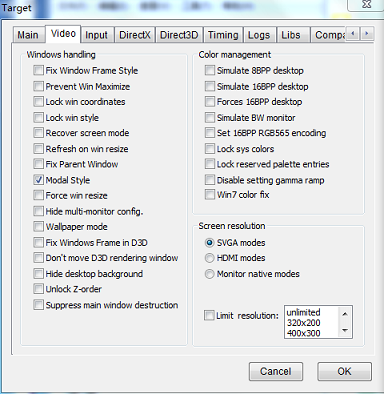Open the DirectX tab
The width and height of the screenshot is (384, 394).
pos(135,35)
